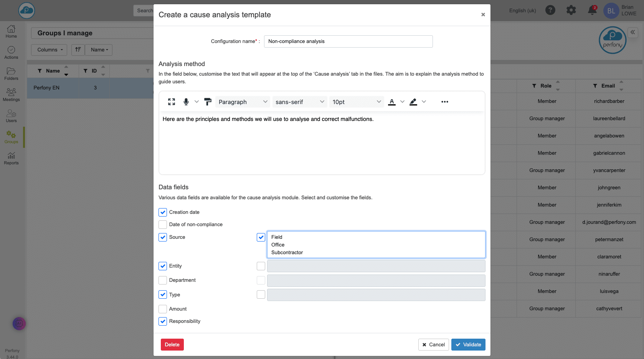Click the highlight background color icon
The height and width of the screenshot is (359, 644).
click(x=413, y=102)
